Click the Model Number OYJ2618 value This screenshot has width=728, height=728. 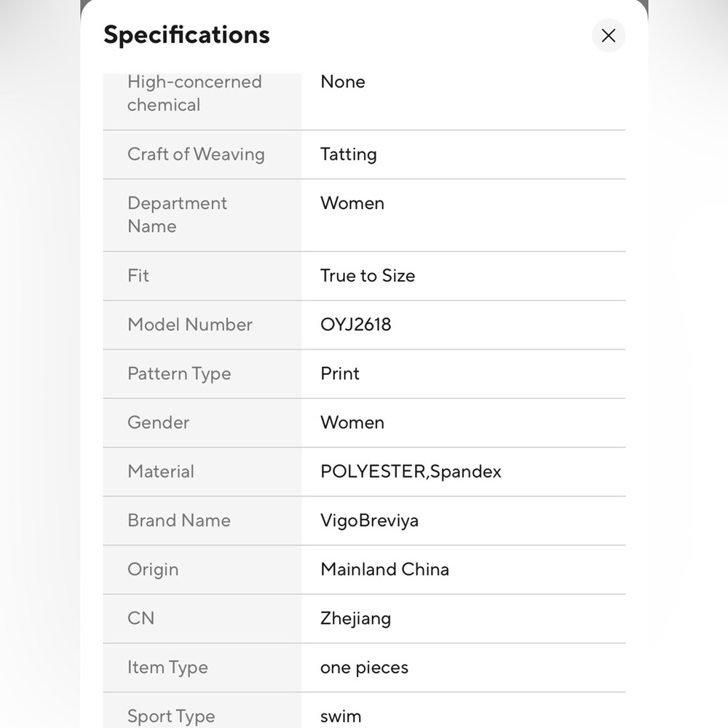click(356, 325)
